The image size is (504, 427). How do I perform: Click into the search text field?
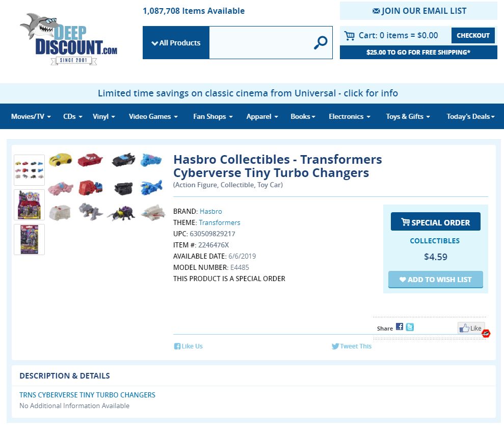[x=261, y=43]
